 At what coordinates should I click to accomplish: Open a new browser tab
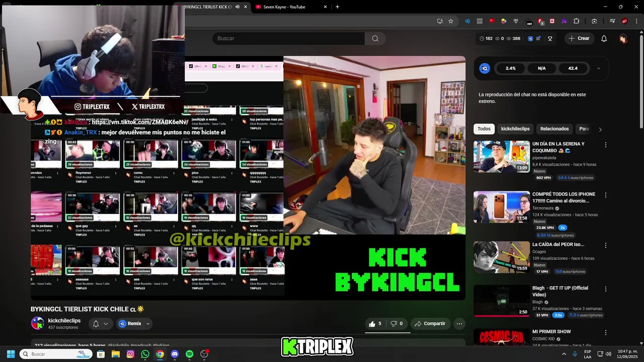pyautogui.click(x=337, y=7)
